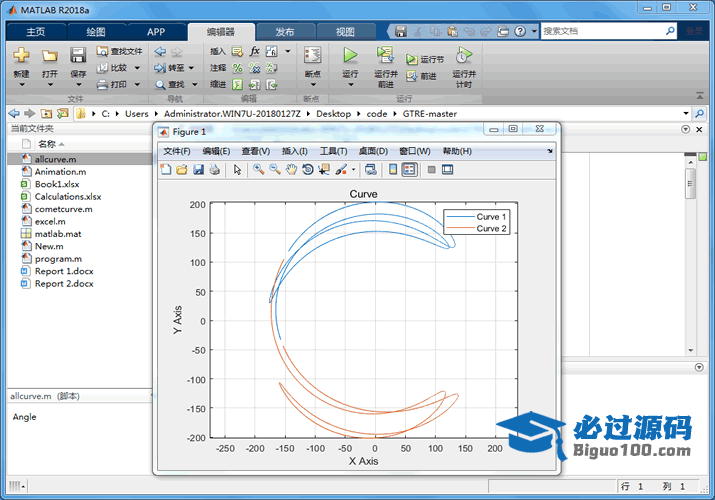Click the help question mark icon
Screen dimensions: 715x500
coord(520,31)
